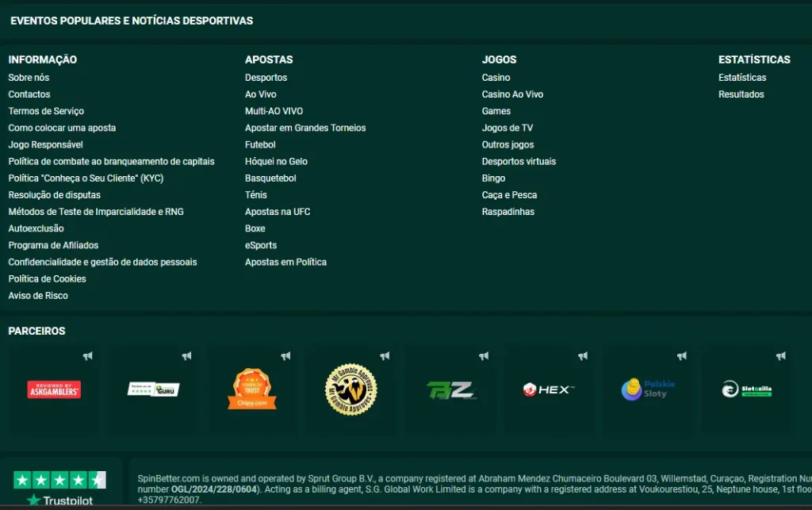The height and width of the screenshot is (510, 812).
Task: Select the Boxe link
Action: [255, 228]
